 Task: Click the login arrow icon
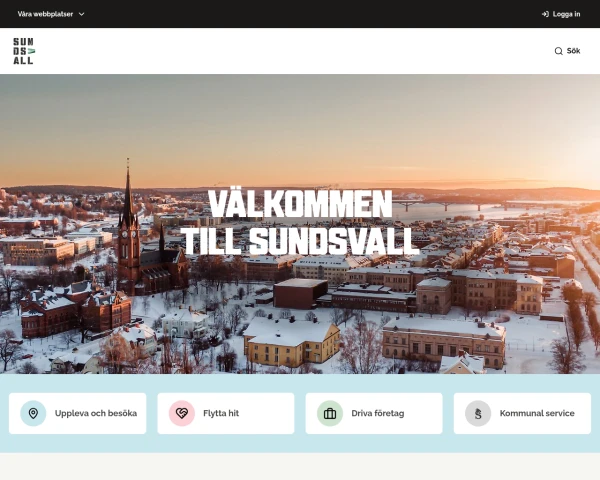tap(545, 14)
